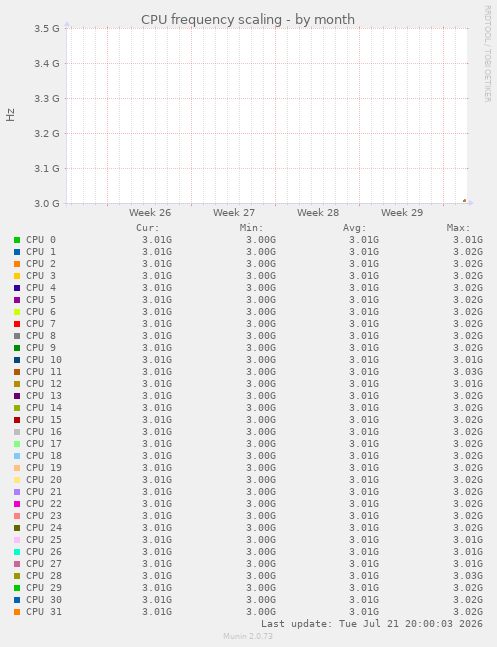Click the CPU 6 lime legend swatch

pyautogui.click(x=17, y=312)
